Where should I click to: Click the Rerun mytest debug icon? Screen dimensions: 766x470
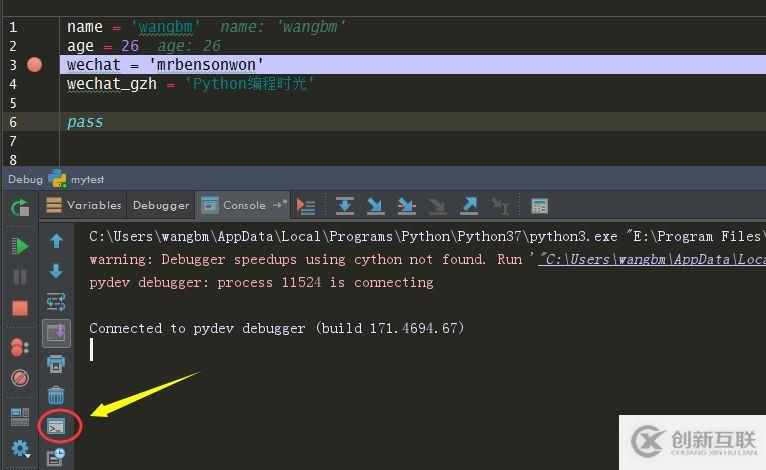[x=20, y=207]
